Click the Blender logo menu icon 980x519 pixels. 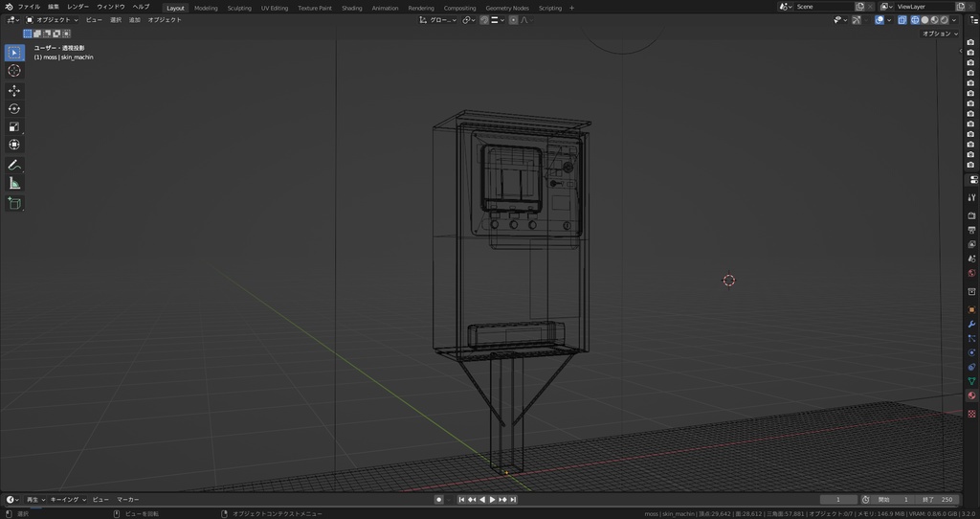pyautogui.click(x=9, y=7)
